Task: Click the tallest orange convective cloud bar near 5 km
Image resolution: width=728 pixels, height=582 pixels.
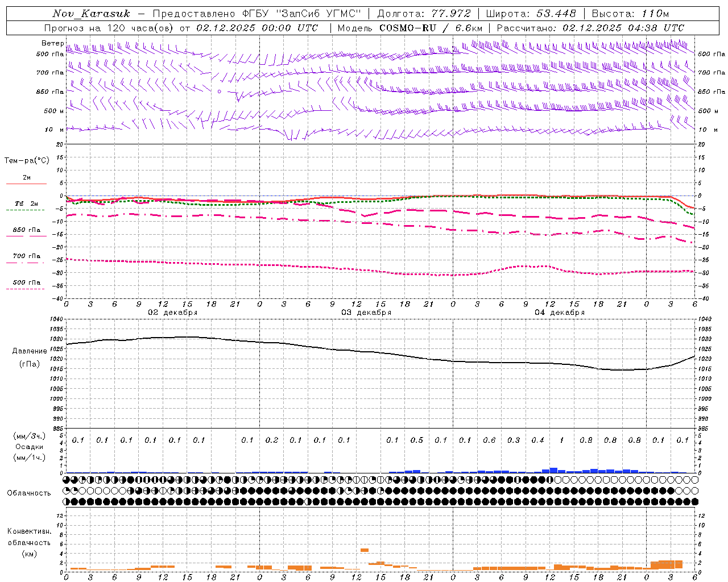Action: (365, 550)
